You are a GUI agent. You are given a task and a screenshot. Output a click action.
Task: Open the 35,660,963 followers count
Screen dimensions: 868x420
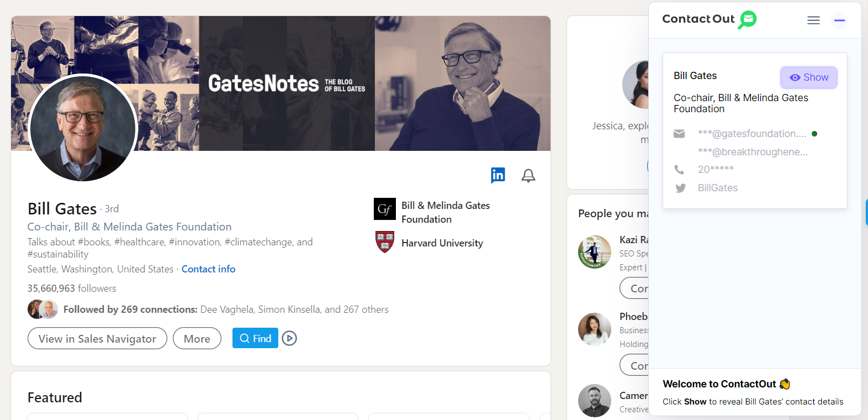(72, 288)
